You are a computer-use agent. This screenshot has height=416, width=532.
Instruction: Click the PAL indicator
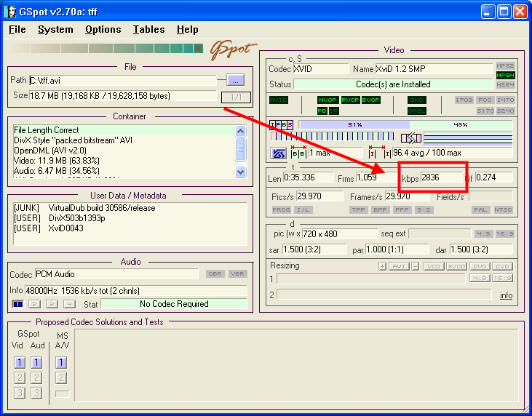tap(481, 210)
